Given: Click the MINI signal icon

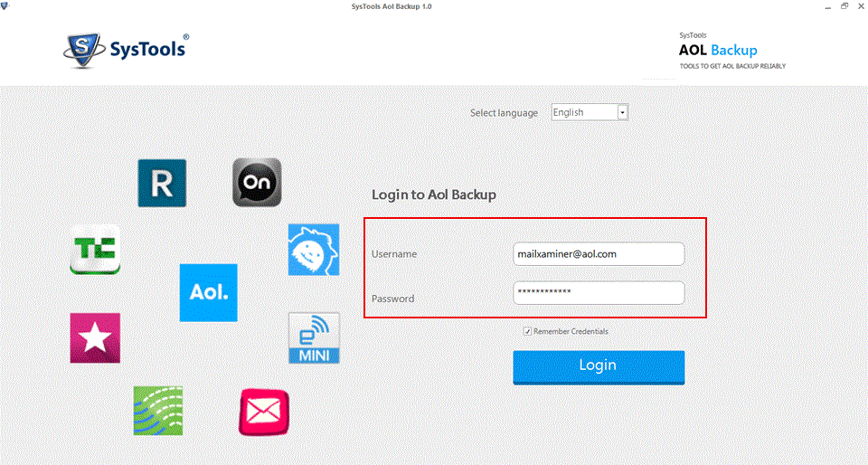Looking at the screenshot, I should (x=314, y=338).
